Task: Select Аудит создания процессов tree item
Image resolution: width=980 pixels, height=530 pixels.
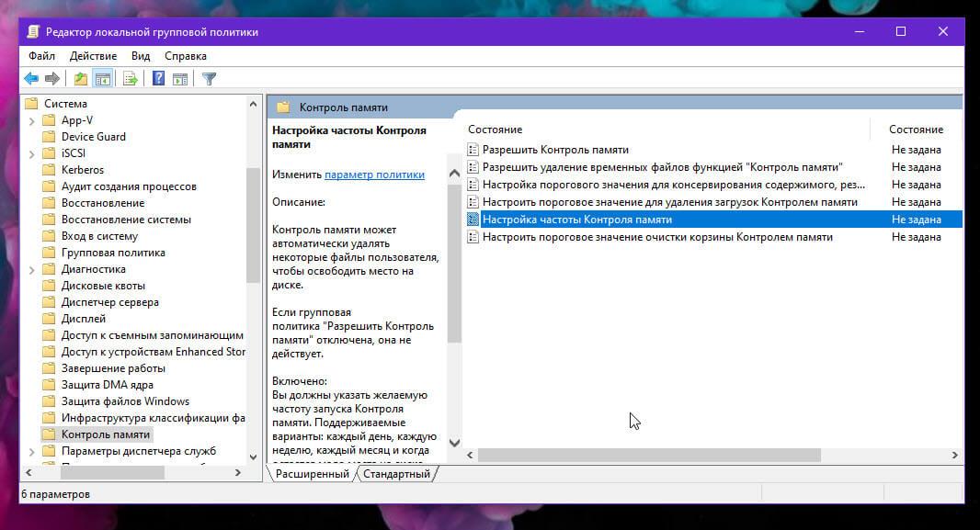Action: click(129, 186)
